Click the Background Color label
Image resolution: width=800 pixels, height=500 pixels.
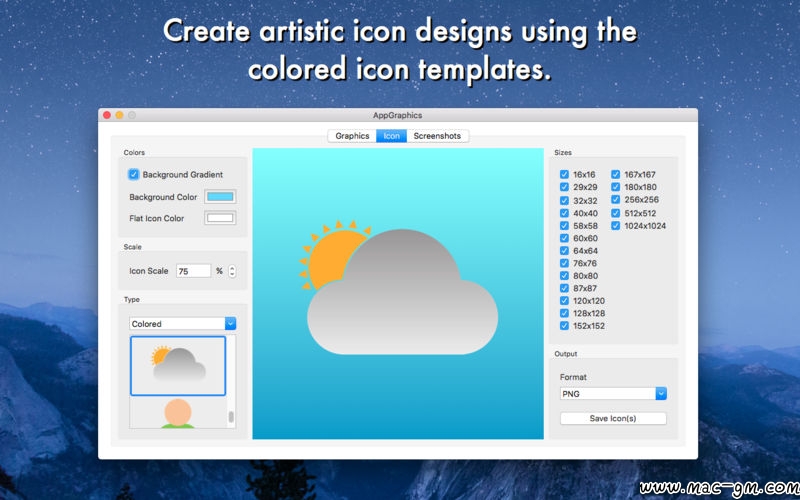pos(163,197)
